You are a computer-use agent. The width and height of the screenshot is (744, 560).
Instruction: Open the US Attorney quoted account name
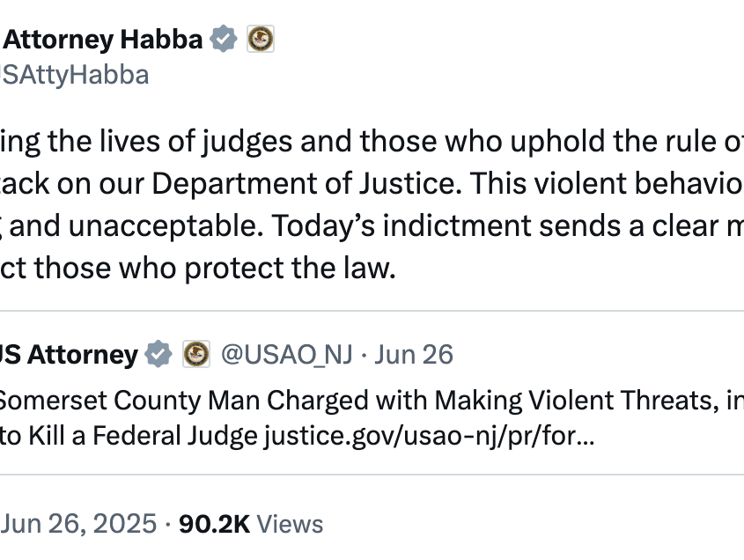point(69,355)
